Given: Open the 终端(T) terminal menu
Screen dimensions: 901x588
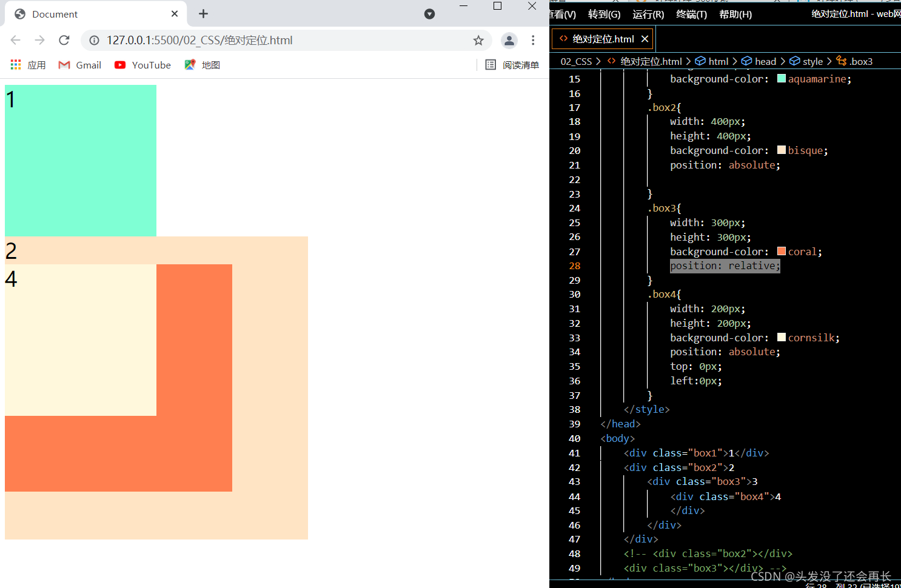Looking at the screenshot, I should (x=691, y=14).
